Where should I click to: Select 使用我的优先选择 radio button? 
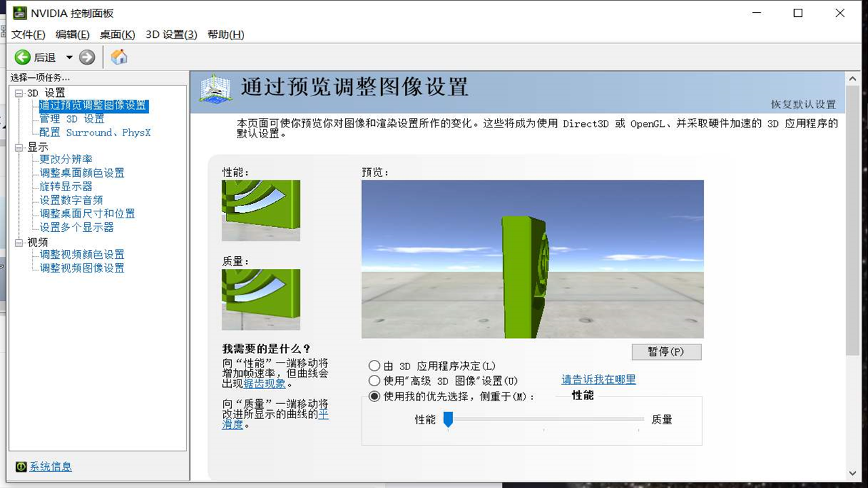coord(374,396)
